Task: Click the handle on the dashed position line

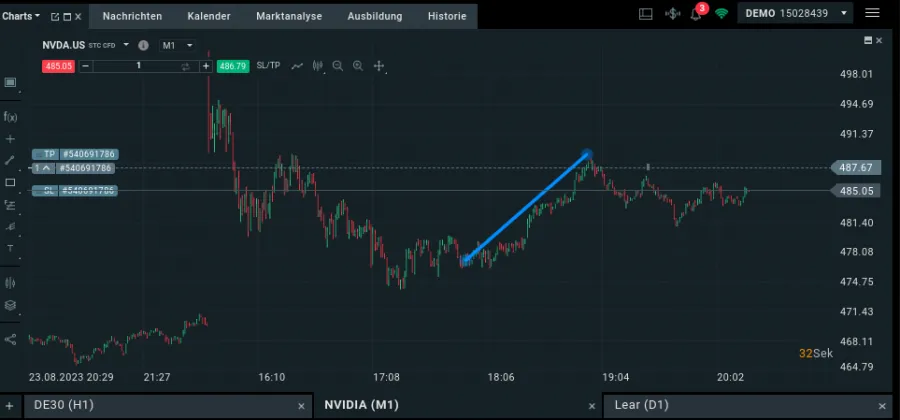Action: coord(648,167)
